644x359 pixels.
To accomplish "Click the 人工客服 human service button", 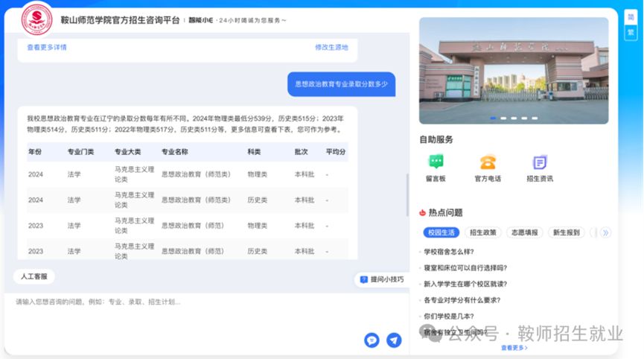I will pos(34,276).
